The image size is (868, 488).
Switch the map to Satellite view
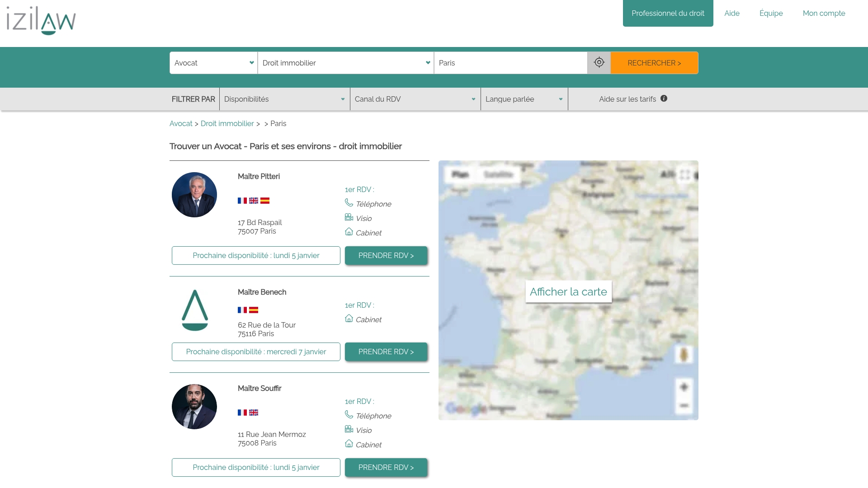497,174
